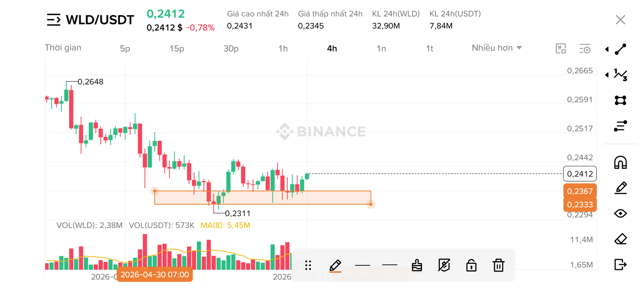The height and width of the screenshot is (297, 644).
Task: Choose the rectangle shape drawing tool
Action: (620, 100)
